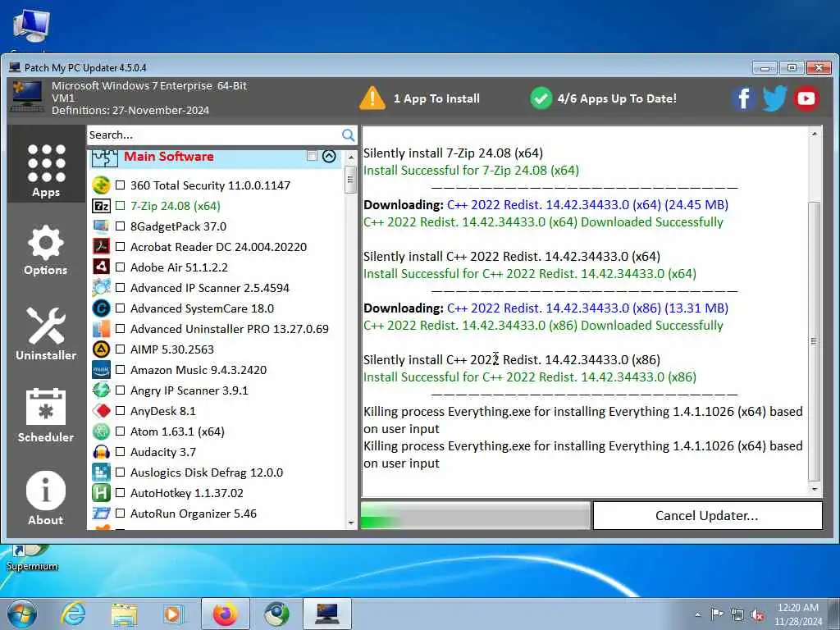The width and height of the screenshot is (840, 630).
Task: Click the 360 Total Security app icon
Action: [101, 185]
